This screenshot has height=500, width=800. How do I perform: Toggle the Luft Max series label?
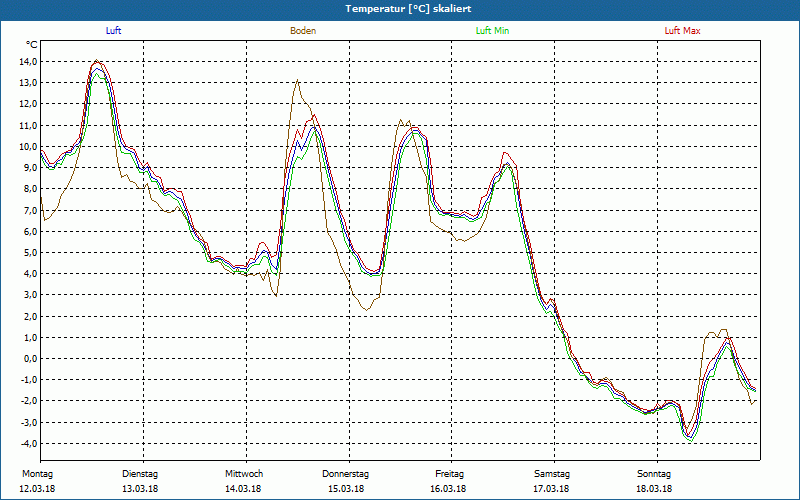683,31
